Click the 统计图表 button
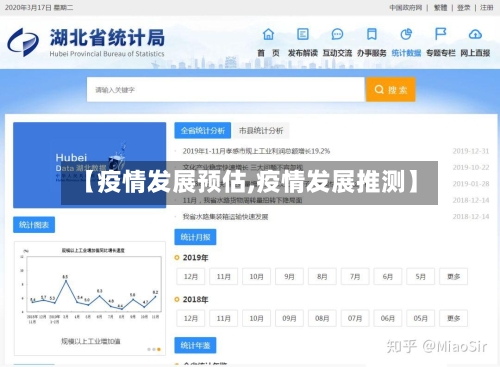The image size is (500, 367). [34, 225]
